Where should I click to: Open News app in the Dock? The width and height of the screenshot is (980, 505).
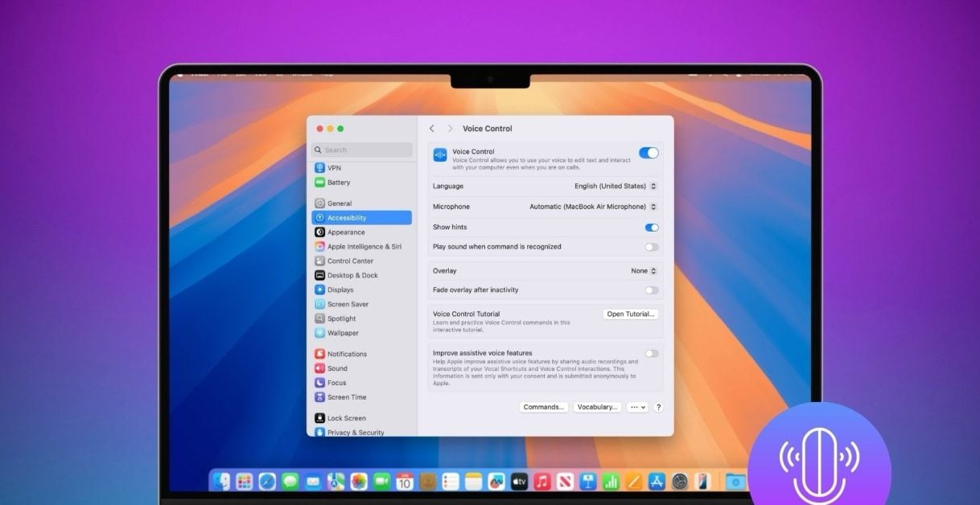565,482
